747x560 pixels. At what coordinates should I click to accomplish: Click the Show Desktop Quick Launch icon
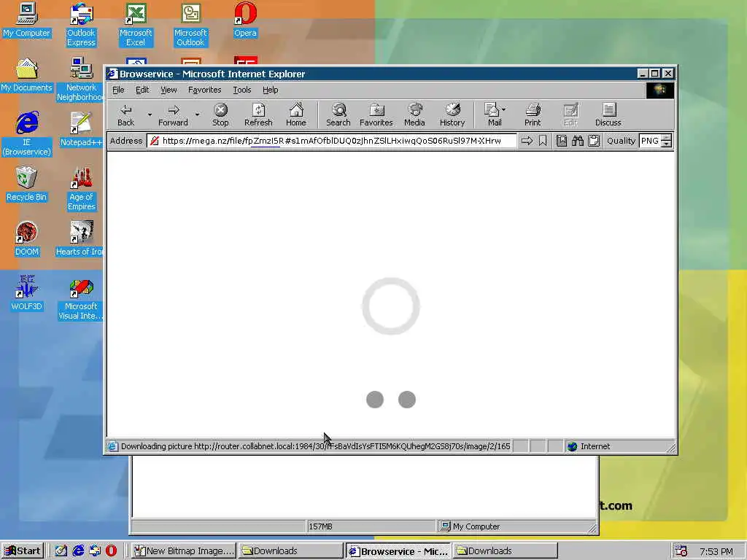point(61,551)
